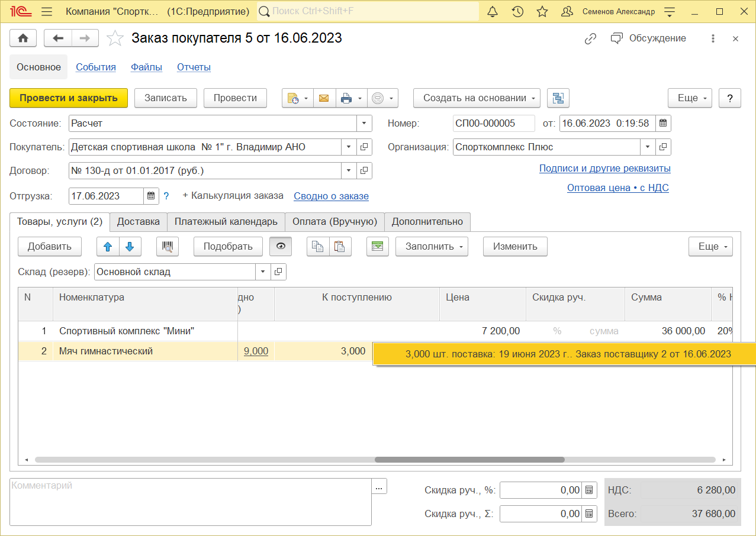Expand the Договор dropdown list

click(349, 171)
